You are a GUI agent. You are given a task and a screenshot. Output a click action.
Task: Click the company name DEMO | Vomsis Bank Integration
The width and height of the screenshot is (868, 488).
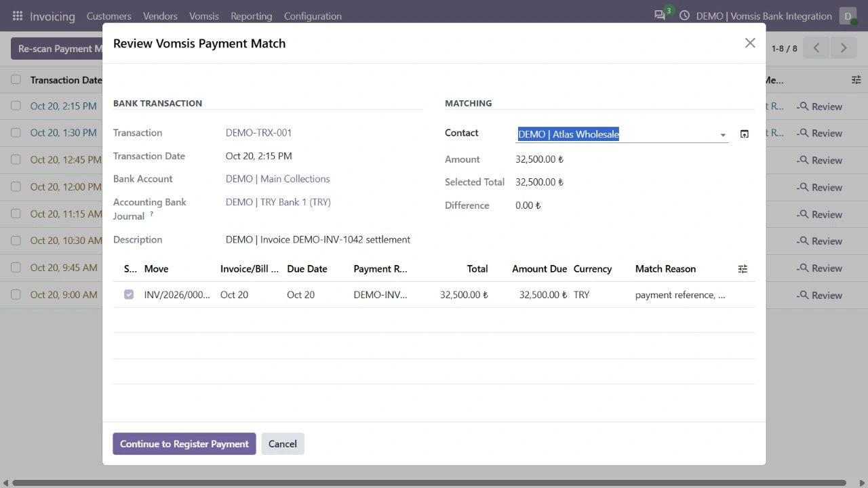(x=764, y=16)
